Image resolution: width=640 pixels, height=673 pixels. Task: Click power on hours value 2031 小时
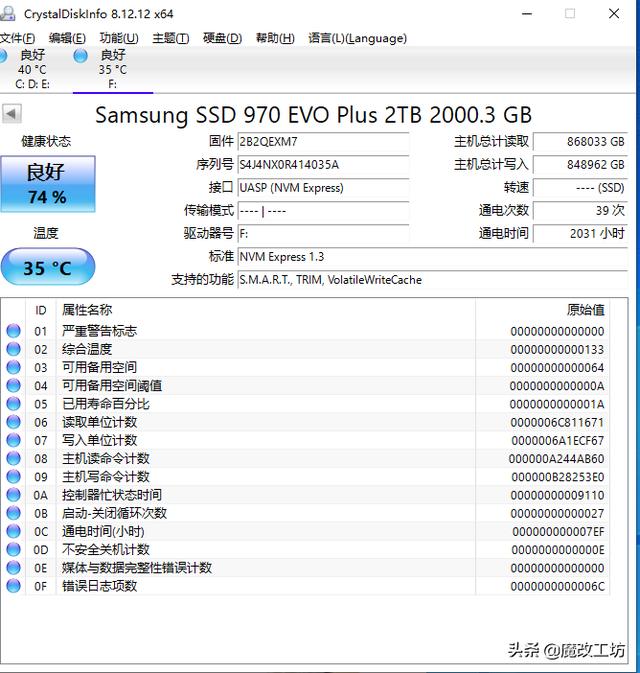tap(580, 233)
